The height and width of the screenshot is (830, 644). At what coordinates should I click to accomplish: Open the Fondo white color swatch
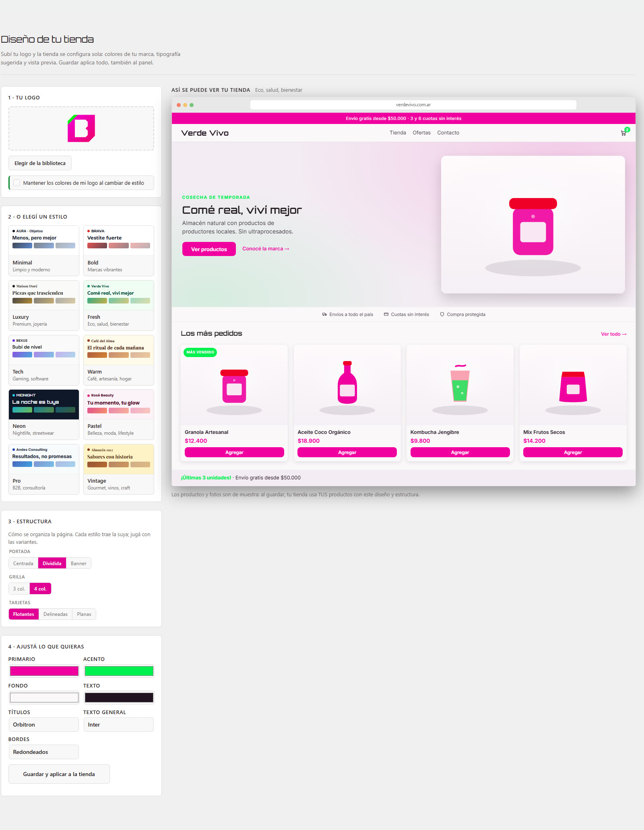click(44, 697)
